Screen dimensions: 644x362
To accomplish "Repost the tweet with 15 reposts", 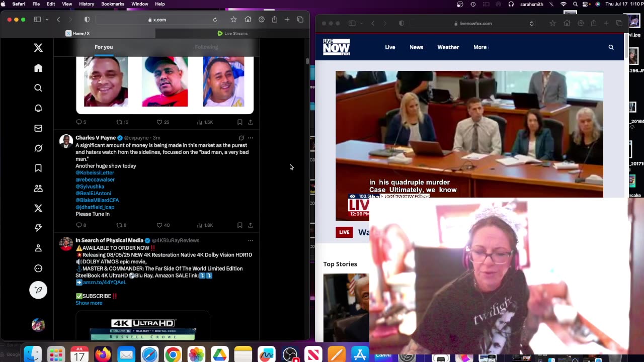I will 119,122.
